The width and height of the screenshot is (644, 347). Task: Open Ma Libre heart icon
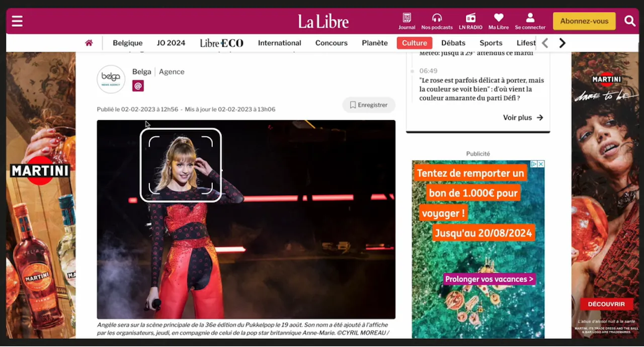click(499, 18)
